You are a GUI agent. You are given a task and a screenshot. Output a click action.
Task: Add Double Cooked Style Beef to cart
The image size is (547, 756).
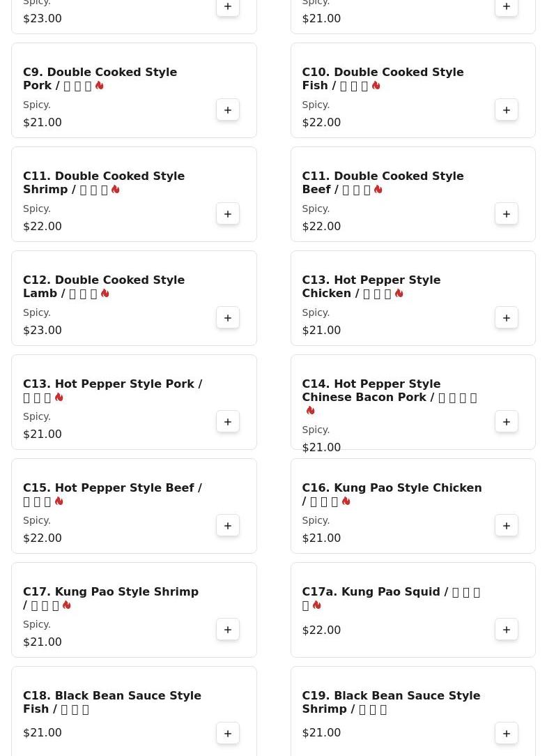507,214
